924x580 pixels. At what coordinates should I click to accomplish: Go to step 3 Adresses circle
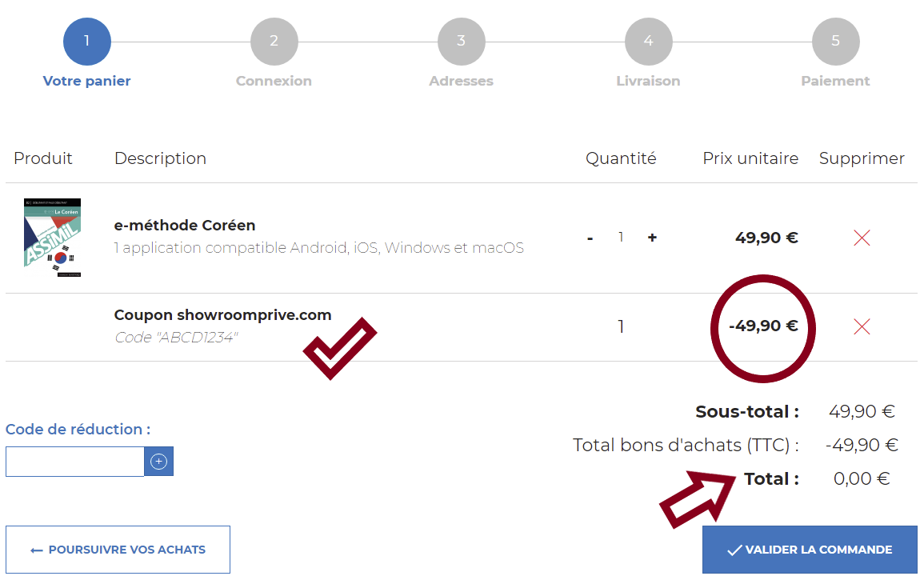[x=462, y=42]
